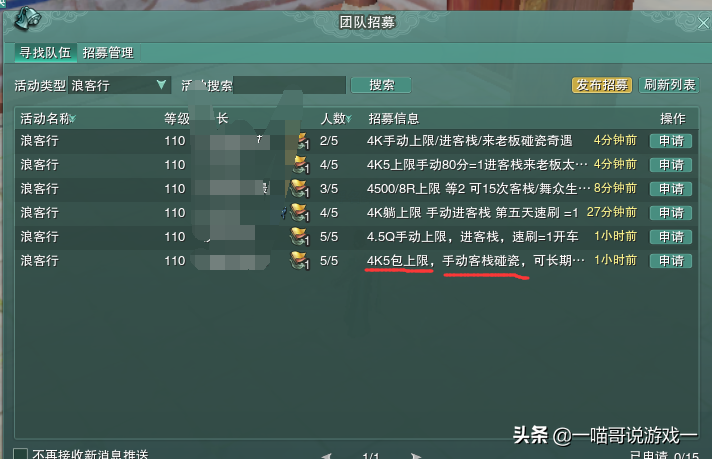Refresh list with 刷新列表 button
This screenshot has width=712, height=459.
669,85
